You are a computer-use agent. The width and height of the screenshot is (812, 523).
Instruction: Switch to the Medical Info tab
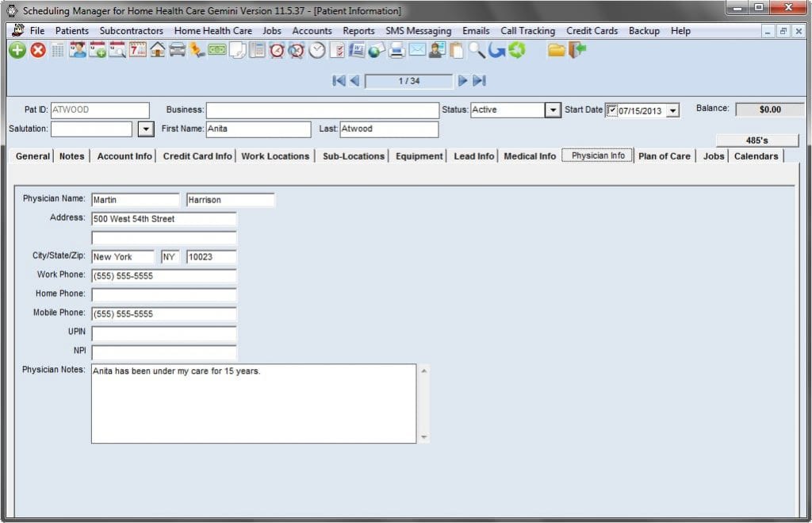pos(529,156)
